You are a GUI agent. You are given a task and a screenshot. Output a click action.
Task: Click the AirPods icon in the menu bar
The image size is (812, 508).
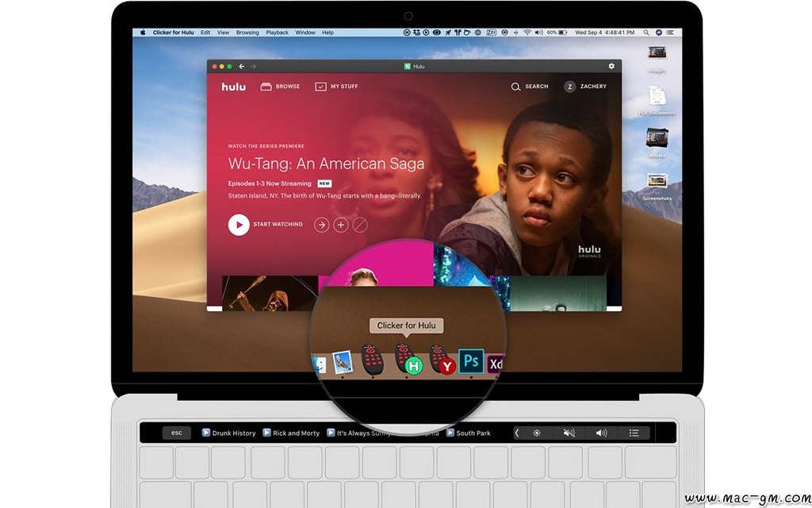click(458, 32)
